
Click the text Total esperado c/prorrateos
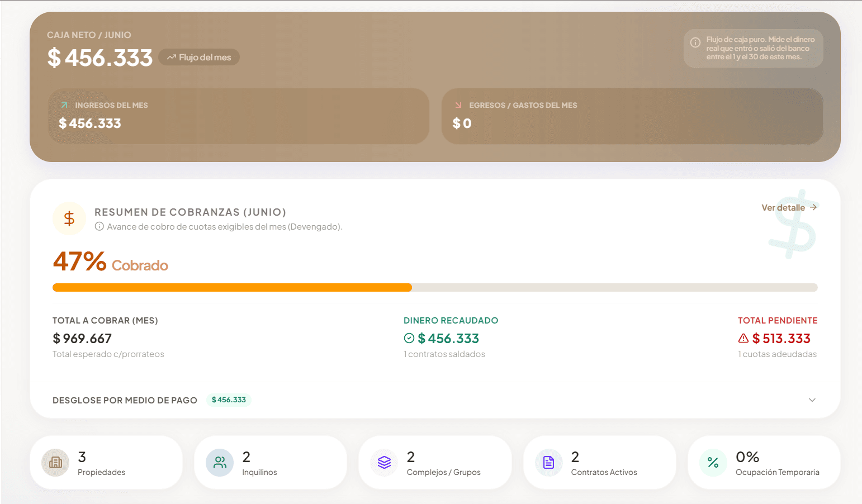108,354
